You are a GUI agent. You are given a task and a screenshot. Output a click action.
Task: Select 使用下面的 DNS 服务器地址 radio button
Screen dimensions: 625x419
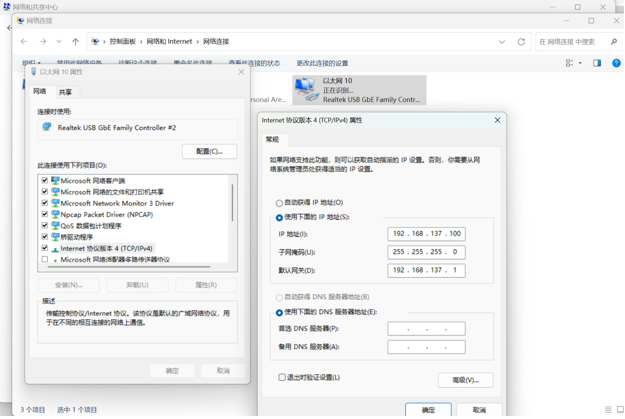coord(279,313)
